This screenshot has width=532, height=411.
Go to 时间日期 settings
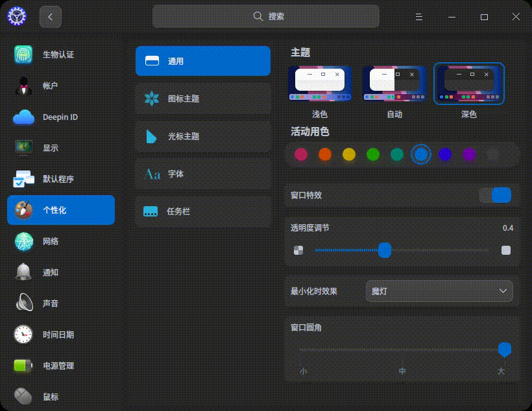[x=61, y=335]
